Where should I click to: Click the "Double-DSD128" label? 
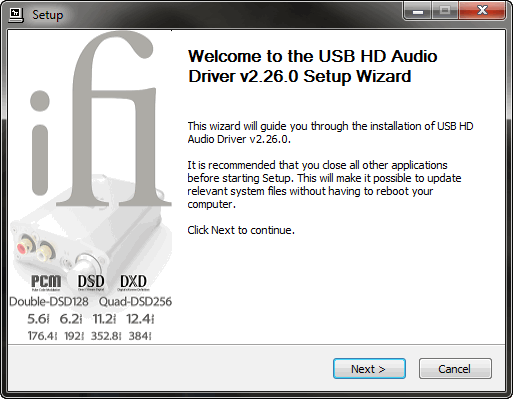coord(49,301)
